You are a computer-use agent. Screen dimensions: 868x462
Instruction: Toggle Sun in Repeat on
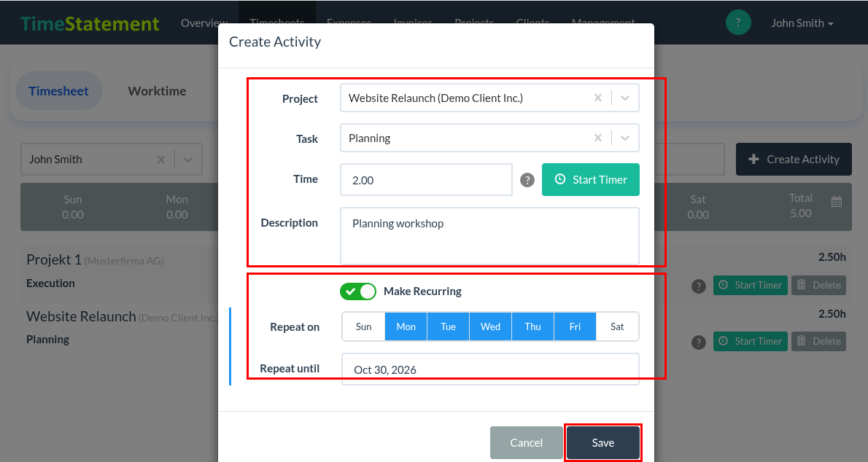pyautogui.click(x=364, y=326)
